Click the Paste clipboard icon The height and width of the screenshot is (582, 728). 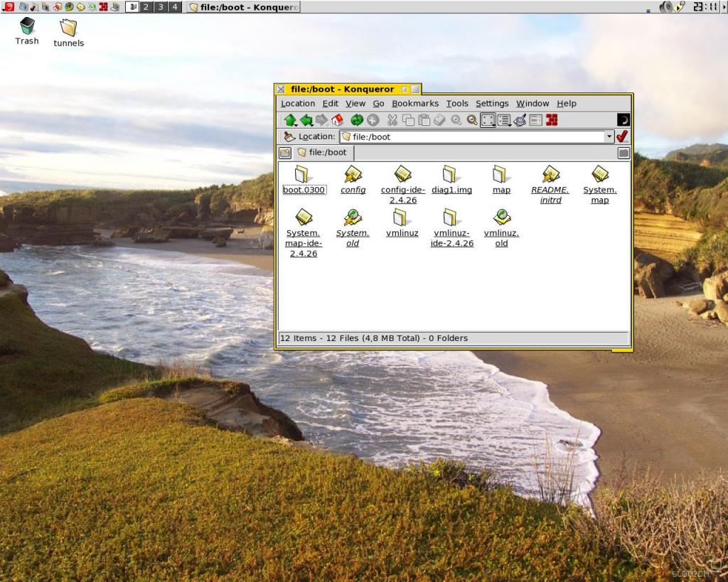pyautogui.click(x=424, y=120)
